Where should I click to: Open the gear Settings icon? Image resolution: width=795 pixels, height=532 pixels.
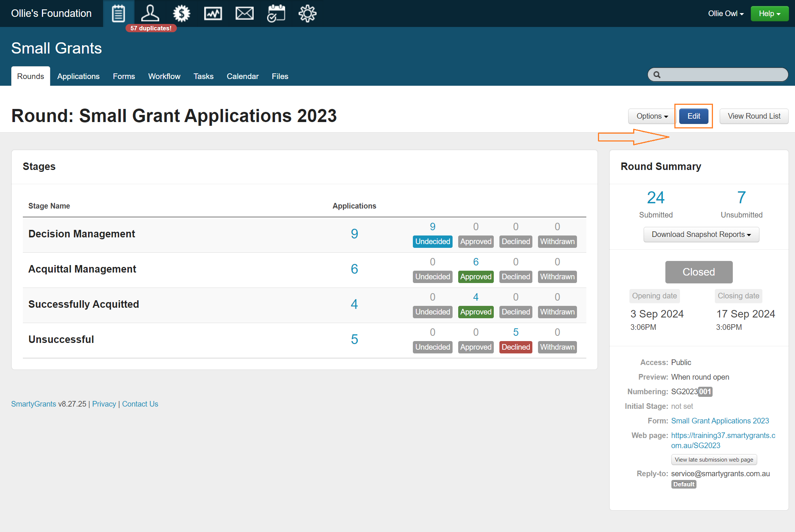coord(307,13)
